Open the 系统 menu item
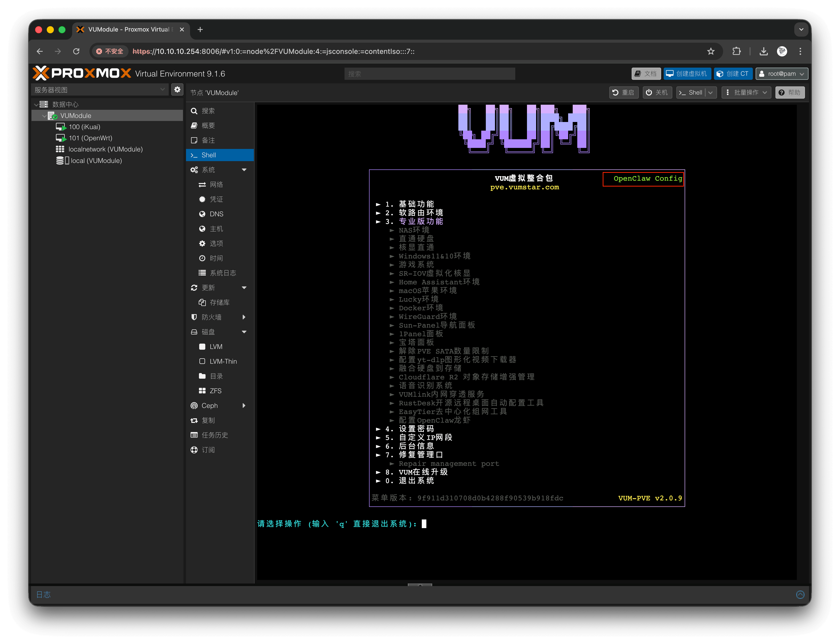This screenshot has width=840, height=644. (x=208, y=170)
